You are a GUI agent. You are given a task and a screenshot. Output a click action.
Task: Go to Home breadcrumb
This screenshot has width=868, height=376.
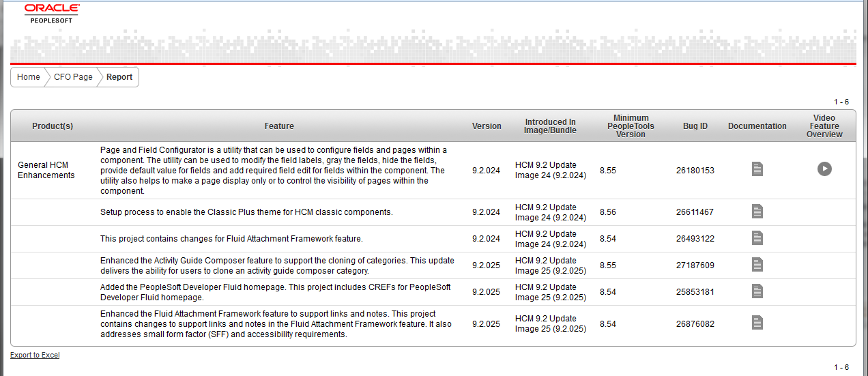point(28,77)
